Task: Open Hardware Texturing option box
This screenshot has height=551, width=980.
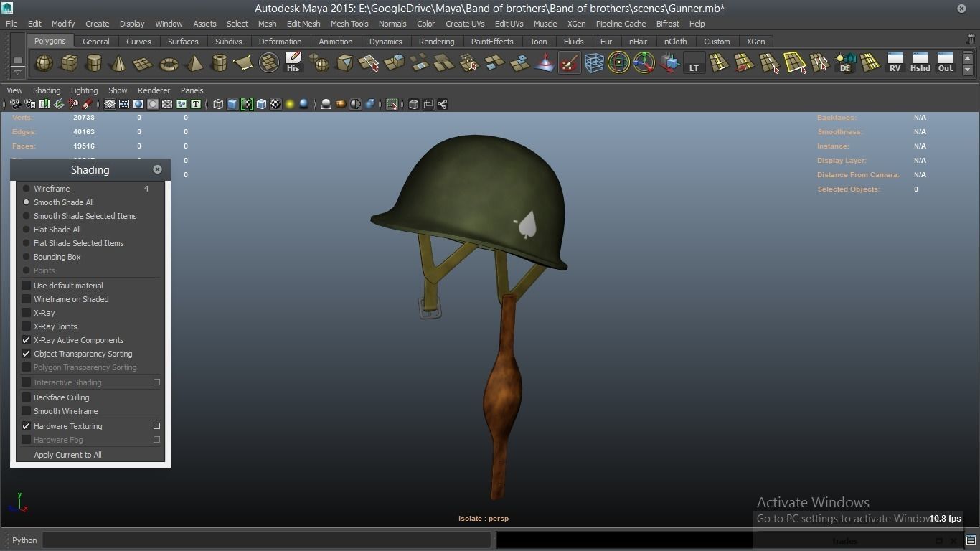Action: [x=156, y=426]
